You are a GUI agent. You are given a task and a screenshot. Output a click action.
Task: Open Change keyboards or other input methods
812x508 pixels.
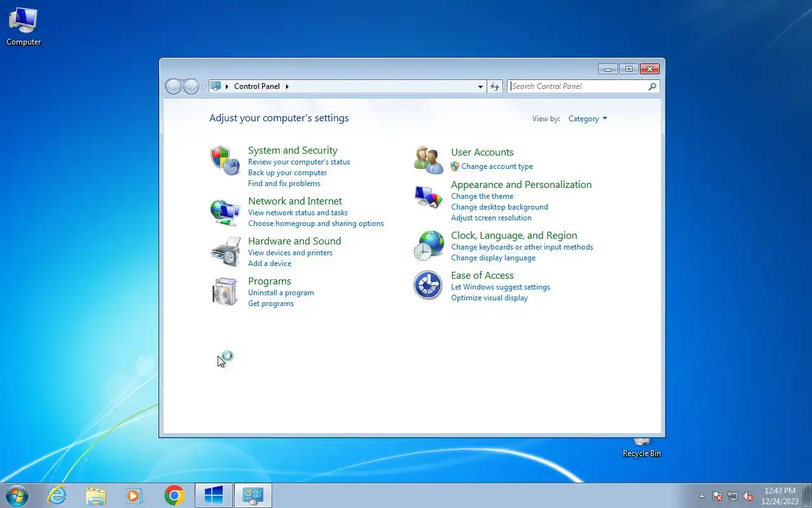pyautogui.click(x=522, y=247)
